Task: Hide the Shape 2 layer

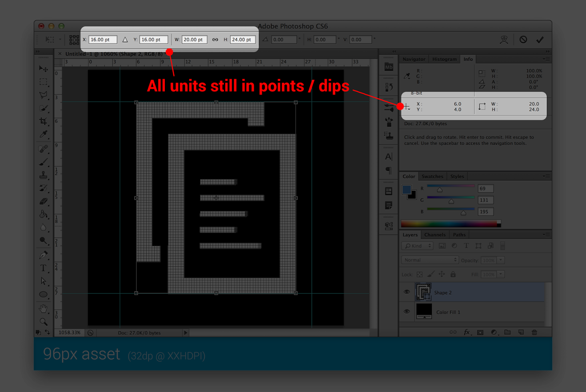Action: pos(407,292)
